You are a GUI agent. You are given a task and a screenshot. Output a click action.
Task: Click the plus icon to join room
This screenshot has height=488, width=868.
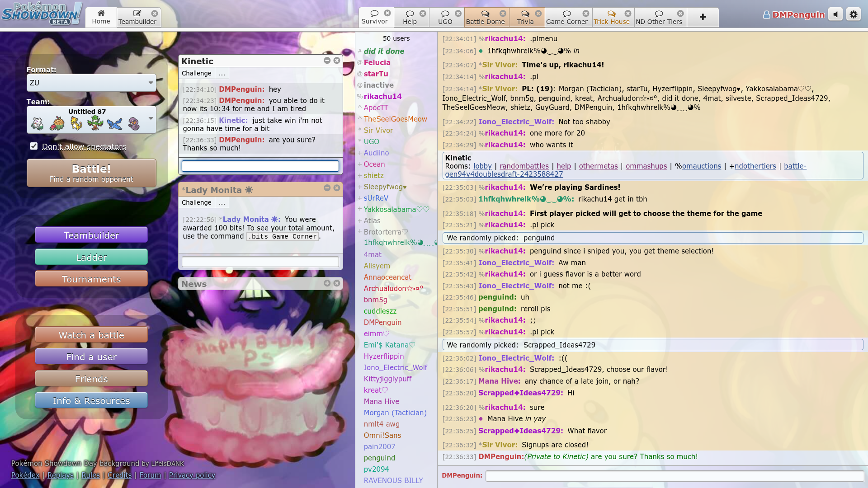click(x=703, y=17)
